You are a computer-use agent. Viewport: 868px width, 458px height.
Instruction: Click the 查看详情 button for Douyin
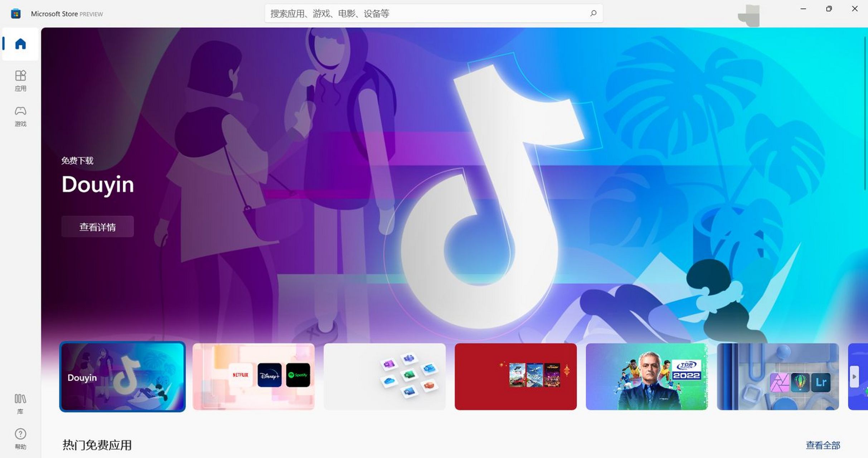pyautogui.click(x=97, y=226)
